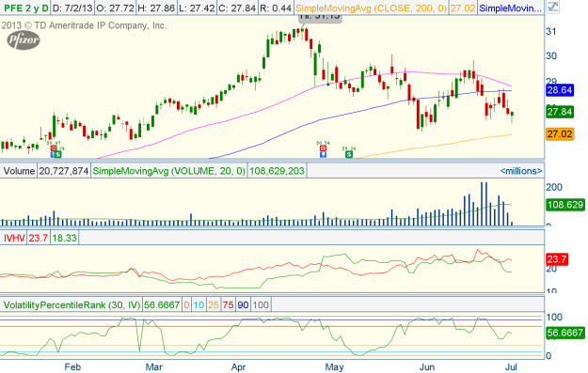The height and width of the screenshot is (373, 588).
Task: Click the cyan 10 threshold label
Action: coord(199,304)
